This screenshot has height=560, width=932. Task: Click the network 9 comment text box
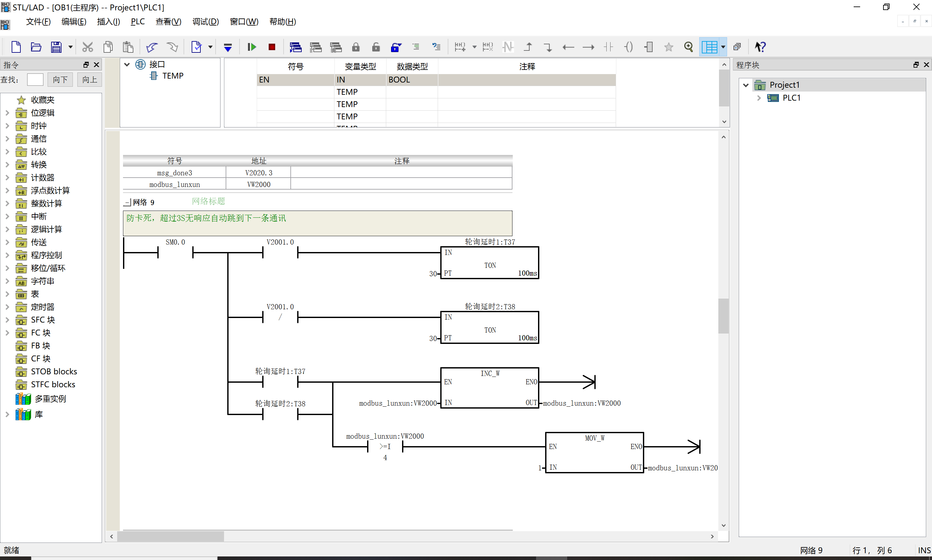(318, 224)
